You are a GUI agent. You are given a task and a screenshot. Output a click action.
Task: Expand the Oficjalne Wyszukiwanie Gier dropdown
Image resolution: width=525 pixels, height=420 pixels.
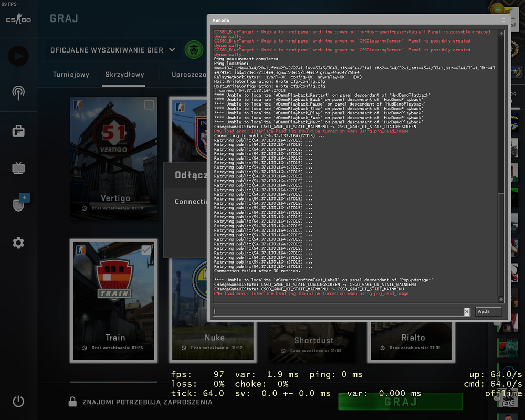tap(113, 50)
